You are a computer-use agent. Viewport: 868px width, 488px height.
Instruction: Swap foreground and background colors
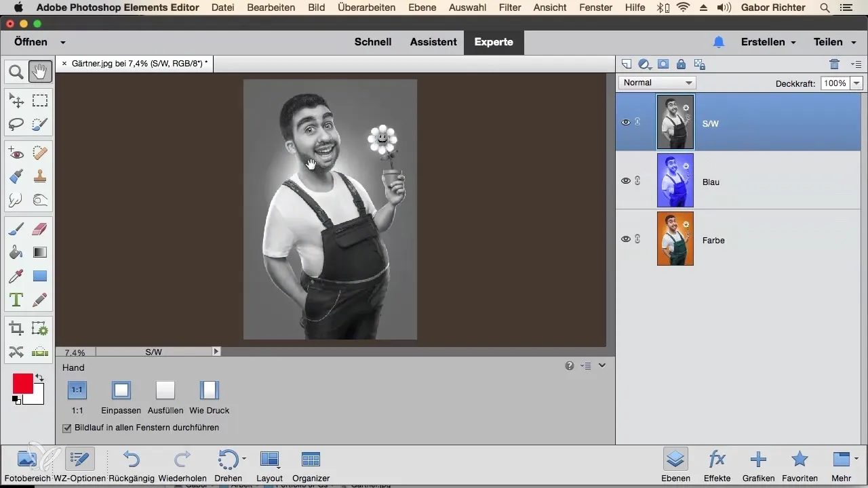39,378
